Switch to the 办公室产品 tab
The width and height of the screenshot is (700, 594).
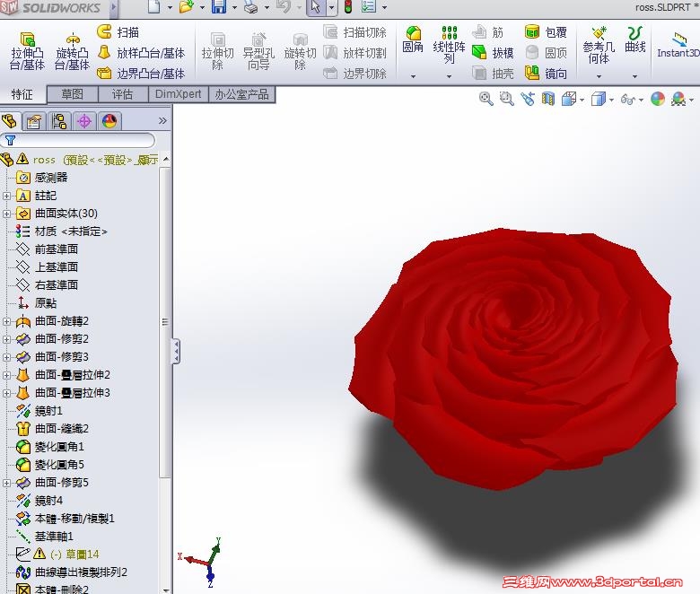[241, 94]
